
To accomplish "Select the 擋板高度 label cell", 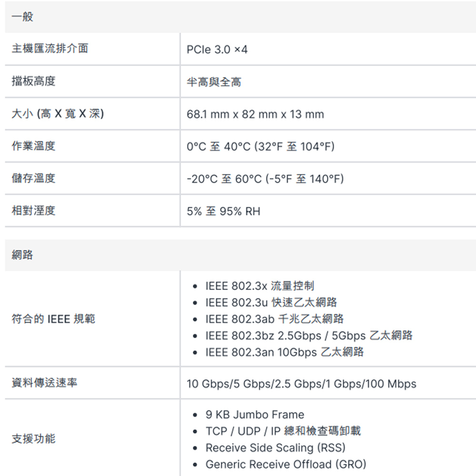I will pyautogui.click(x=34, y=81).
